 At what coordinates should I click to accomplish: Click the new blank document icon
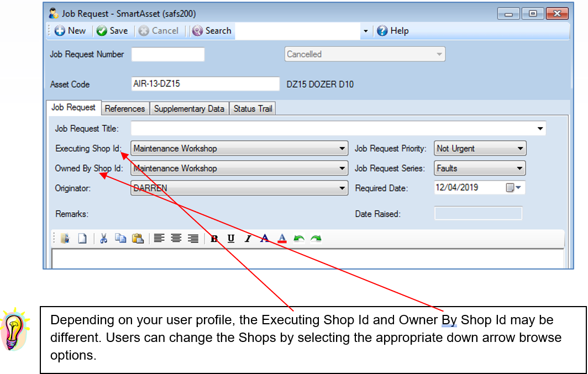click(x=82, y=238)
